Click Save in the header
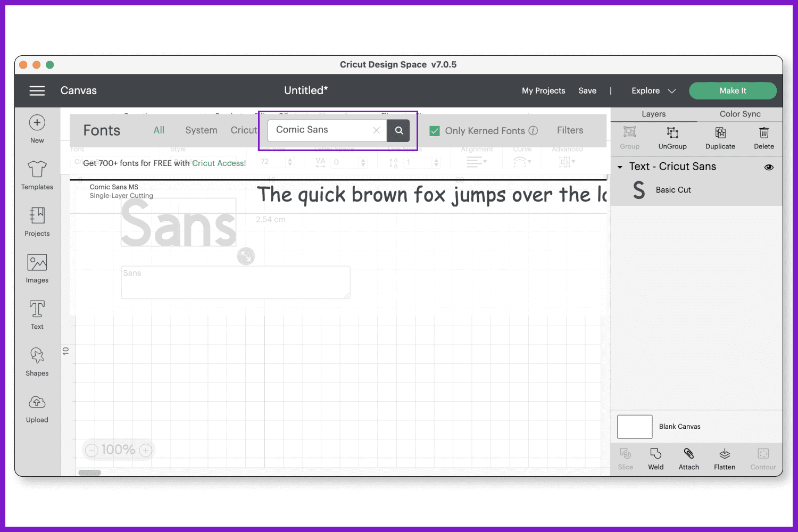Screen dimensions: 798x532 [x=587, y=91]
